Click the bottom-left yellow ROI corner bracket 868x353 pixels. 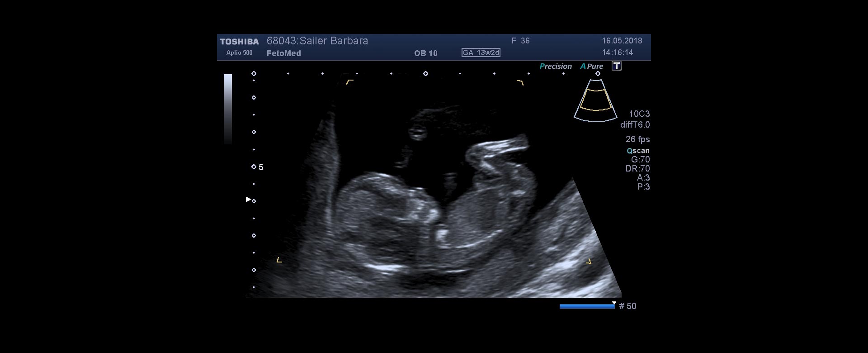[279, 260]
